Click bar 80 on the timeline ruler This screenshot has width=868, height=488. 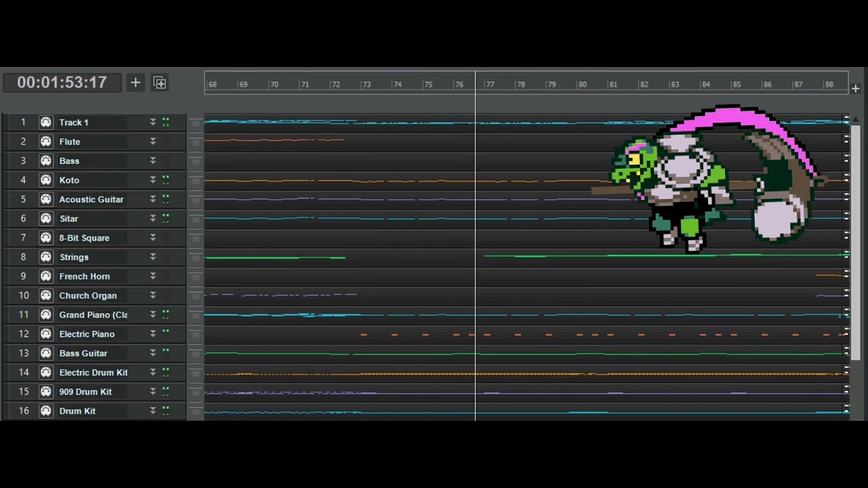pos(583,85)
